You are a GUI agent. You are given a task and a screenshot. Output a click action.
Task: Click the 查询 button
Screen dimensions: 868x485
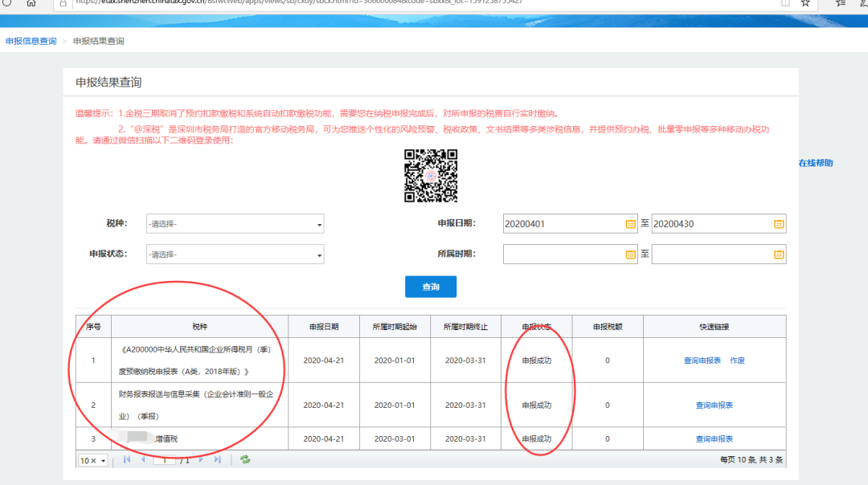(x=431, y=287)
